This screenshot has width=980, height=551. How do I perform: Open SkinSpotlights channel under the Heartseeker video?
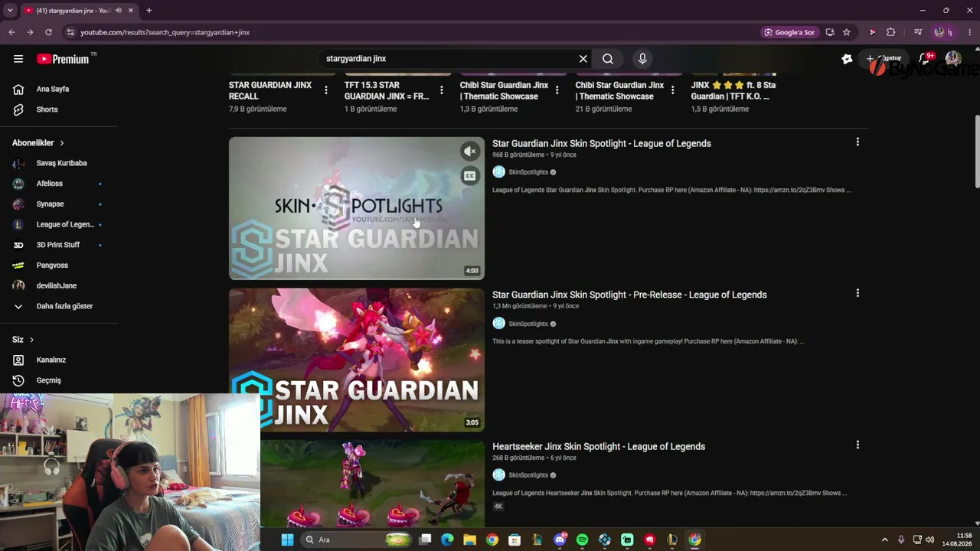528,475
